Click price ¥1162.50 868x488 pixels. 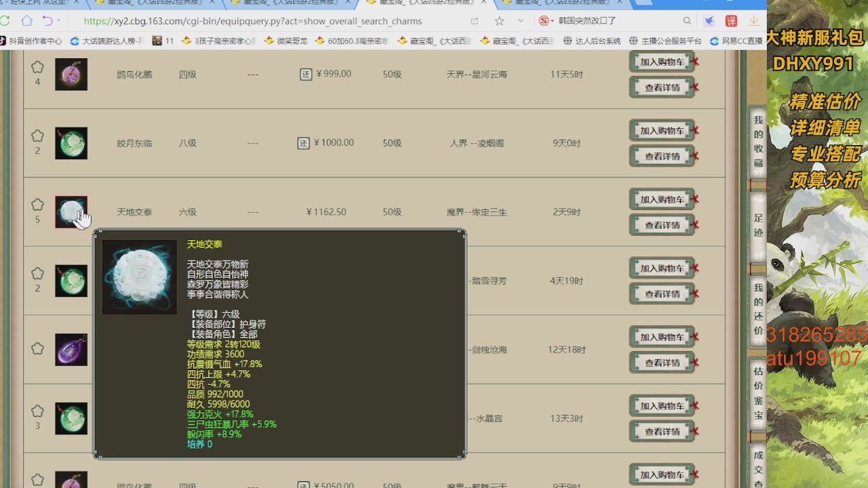[x=326, y=212]
